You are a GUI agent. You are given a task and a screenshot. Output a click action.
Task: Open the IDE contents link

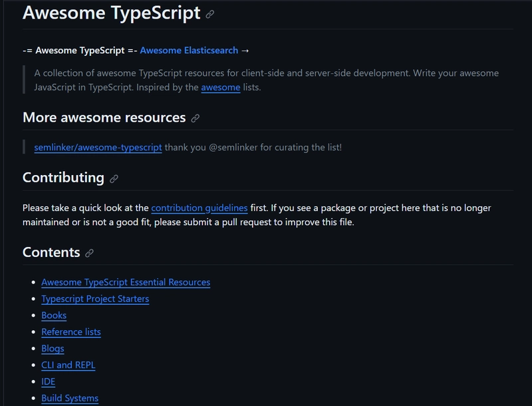(x=48, y=381)
